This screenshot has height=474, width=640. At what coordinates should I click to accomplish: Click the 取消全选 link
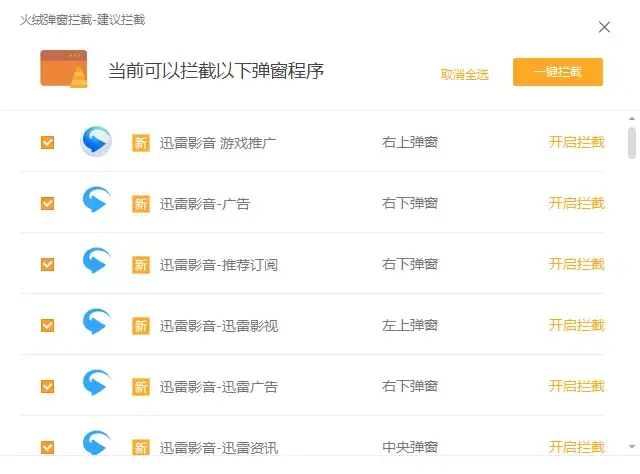464,74
